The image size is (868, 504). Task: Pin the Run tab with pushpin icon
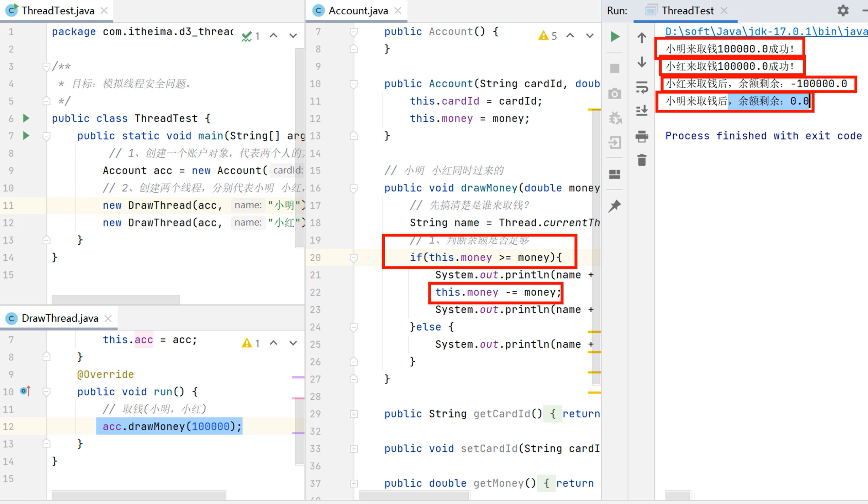[615, 206]
